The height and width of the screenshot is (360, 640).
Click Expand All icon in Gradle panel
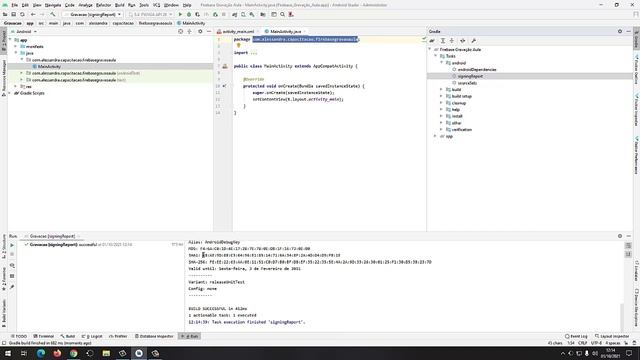click(442, 41)
